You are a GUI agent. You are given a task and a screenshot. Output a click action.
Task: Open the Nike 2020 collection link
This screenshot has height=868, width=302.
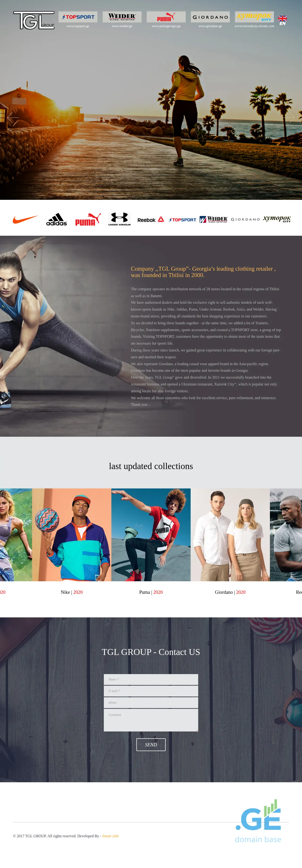72,592
